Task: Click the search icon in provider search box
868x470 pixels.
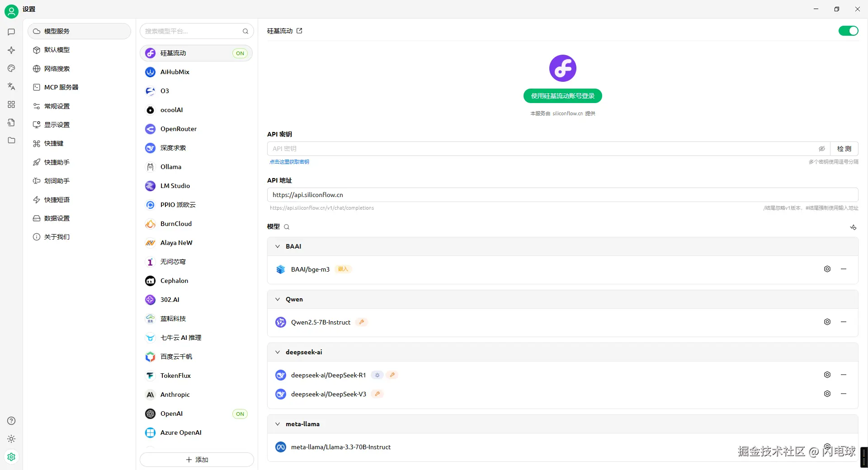Action: pos(245,31)
